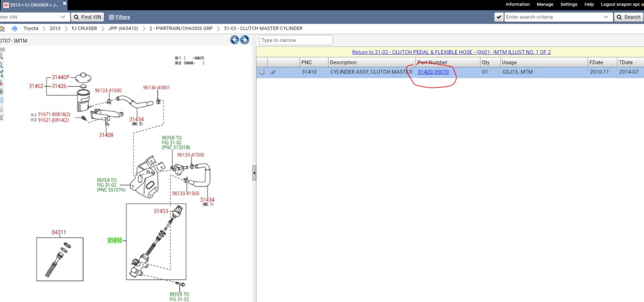Sort by FDate column header
Screen dimensions: 644x302
(x=602, y=62)
